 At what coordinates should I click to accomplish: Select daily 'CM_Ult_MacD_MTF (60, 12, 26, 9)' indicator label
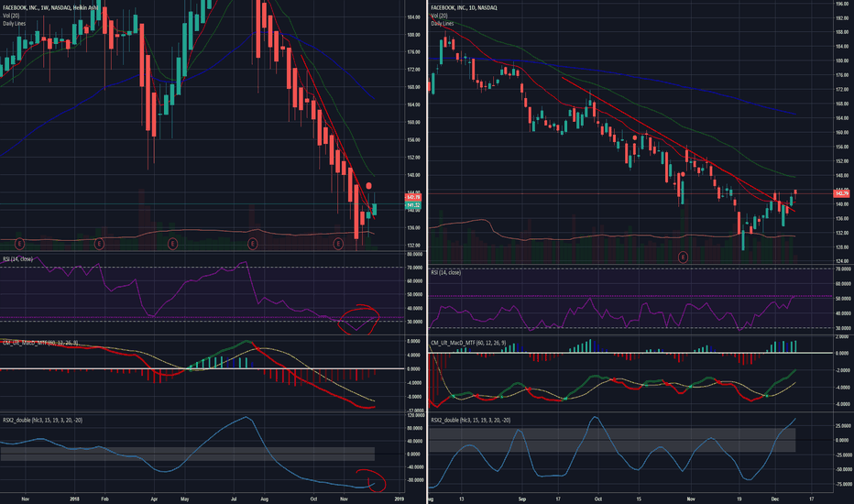[468, 343]
